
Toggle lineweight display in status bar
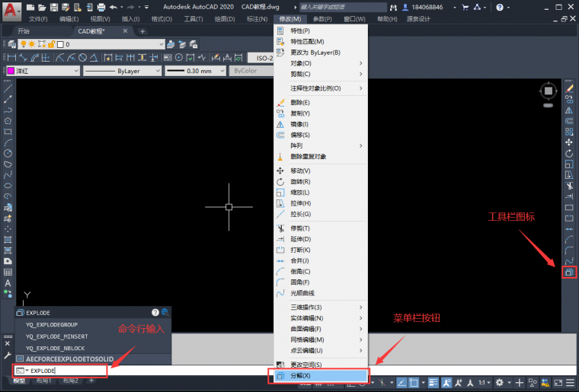[x=433, y=383]
